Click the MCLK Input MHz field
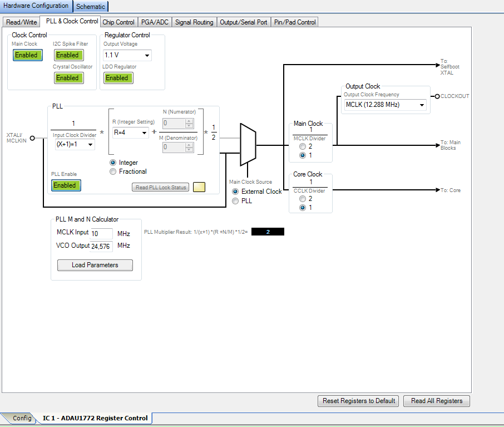 click(101, 233)
